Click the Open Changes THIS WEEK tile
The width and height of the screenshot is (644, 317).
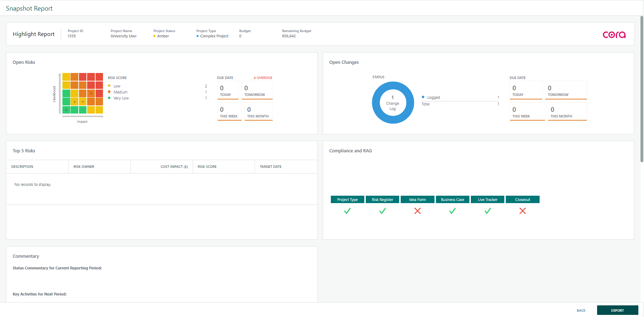pos(527,112)
